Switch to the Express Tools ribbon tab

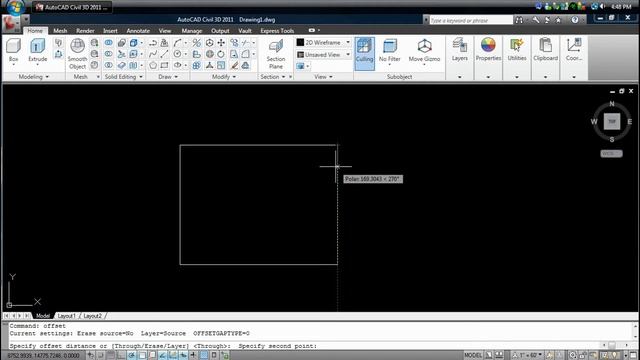[x=277, y=31]
